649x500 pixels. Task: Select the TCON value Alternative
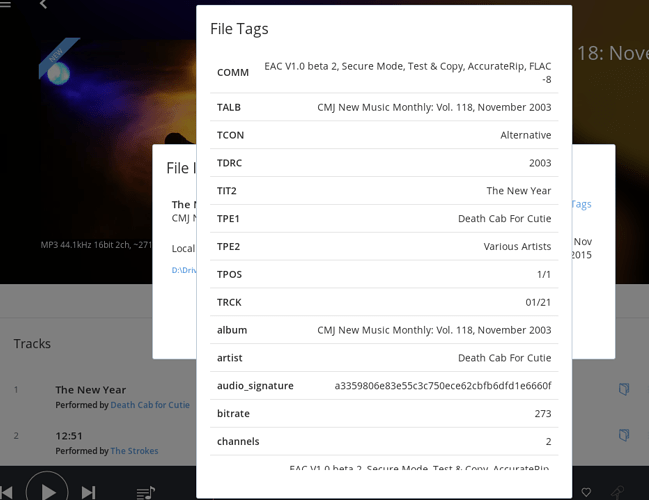[526, 135]
